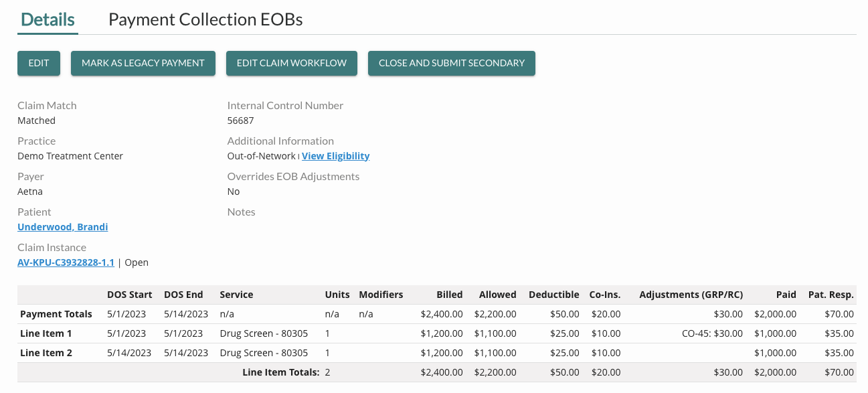Open patient Underwood, Brandi link
The height and width of the screenshot is (393, 868).
tap(62, 227)
